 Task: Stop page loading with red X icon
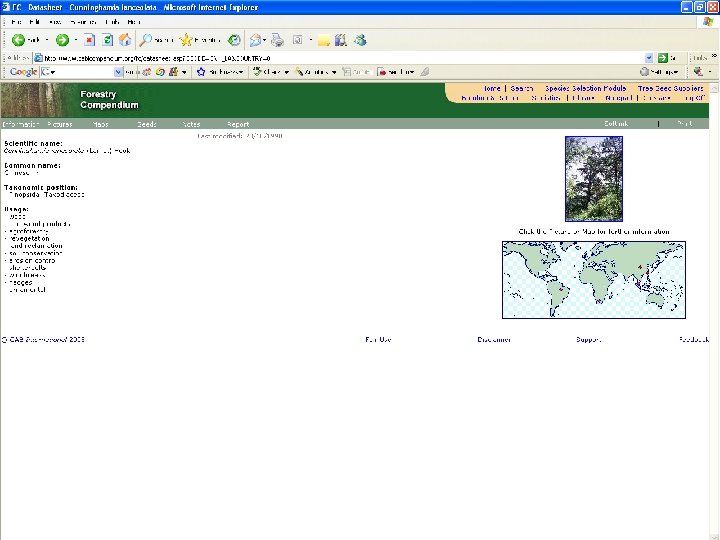tap(90, 40)
